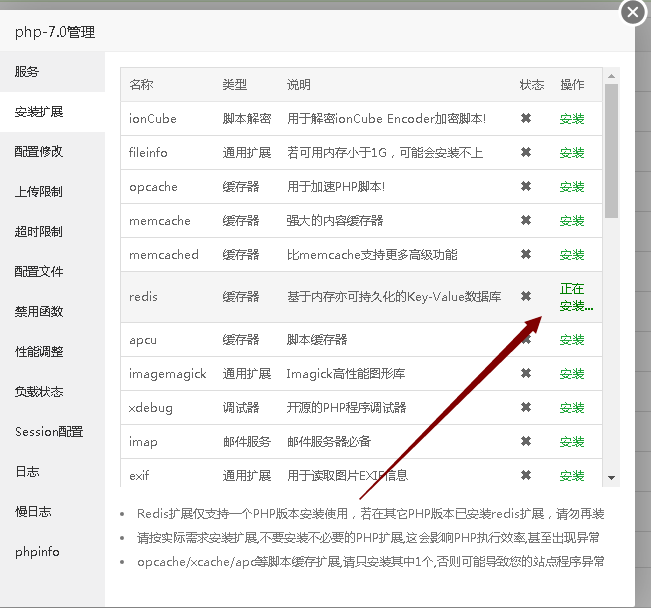Select the memcached name cell
This screenshot has width=651, height=608.
point(164,255)
